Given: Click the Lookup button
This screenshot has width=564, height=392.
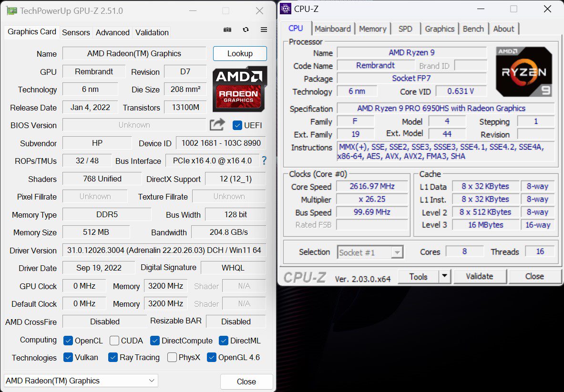Looking at the screenshot, I should [240, 53].
